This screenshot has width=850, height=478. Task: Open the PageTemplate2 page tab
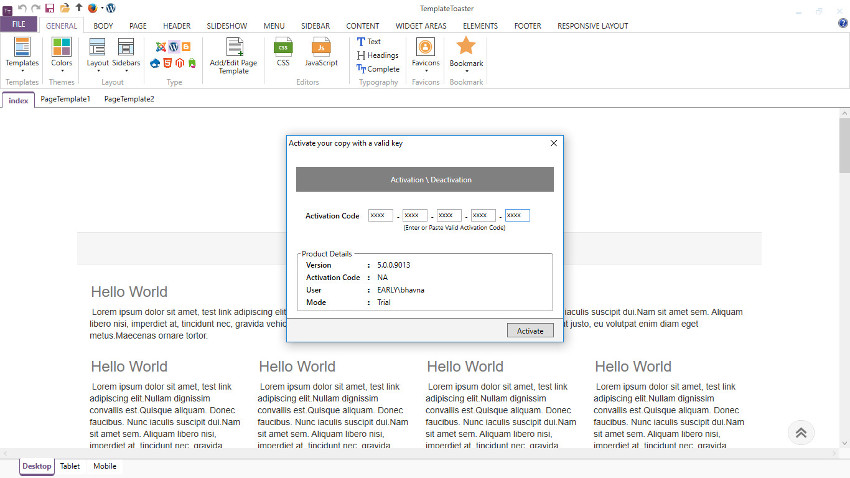coord(129,99)
